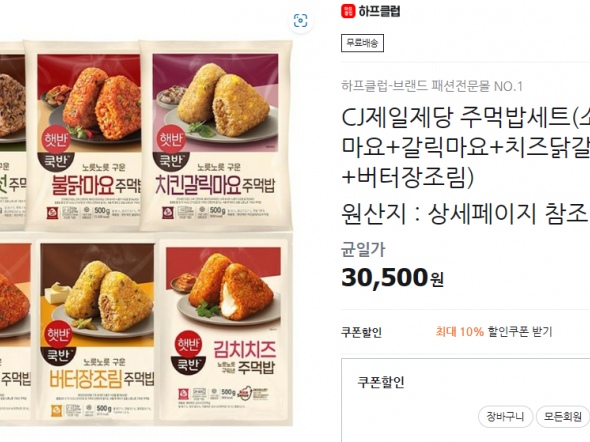Click the 햇반 쿡반 logo on 김치치즈 package
Viewport: 590px width, 442px height.
[189, 352]
